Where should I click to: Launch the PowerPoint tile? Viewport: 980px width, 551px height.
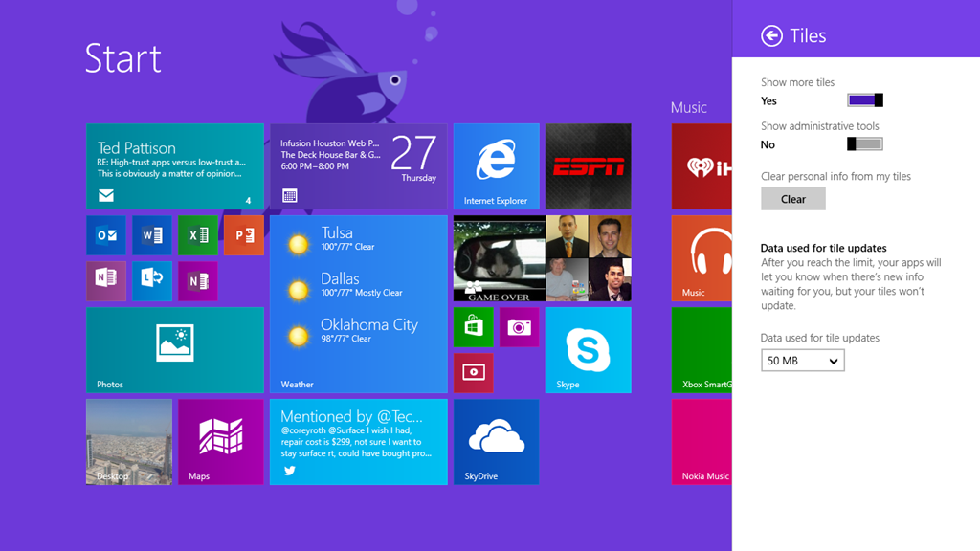pyautogui.click(x=244, y=235)
